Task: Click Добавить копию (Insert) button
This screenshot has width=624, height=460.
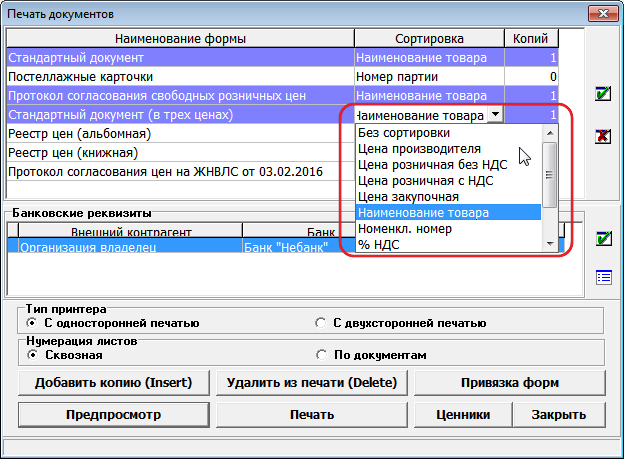Action: [x=113, y=383]
